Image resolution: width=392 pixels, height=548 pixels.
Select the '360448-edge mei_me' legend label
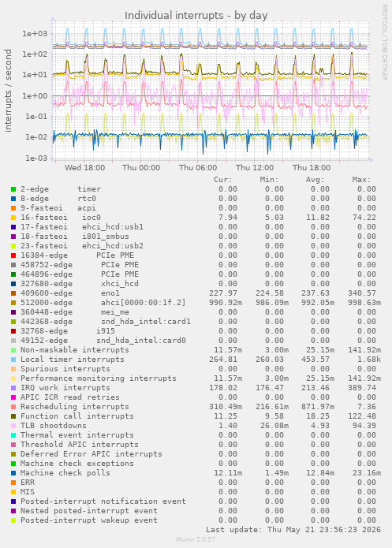[x=75, y=312]
